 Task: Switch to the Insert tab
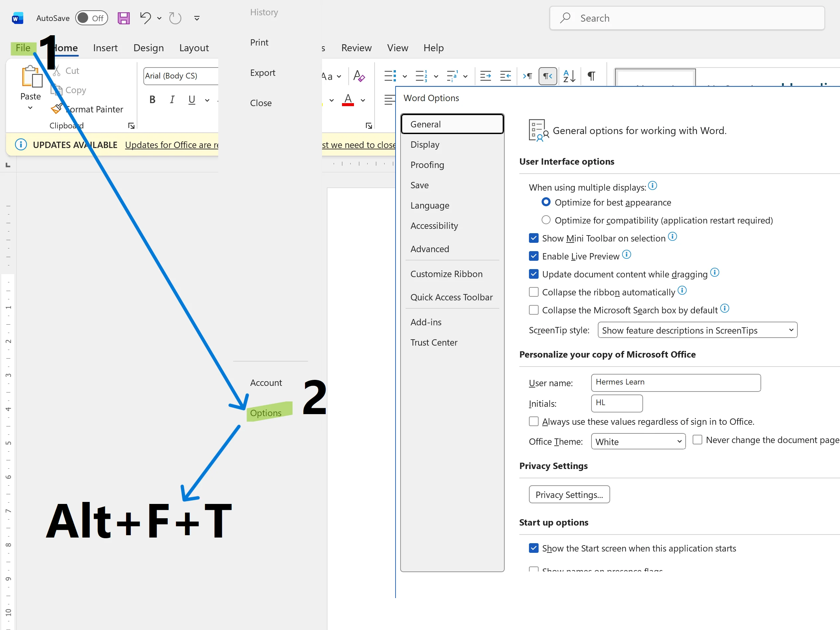pyautogui.click(x=105, y=48)
